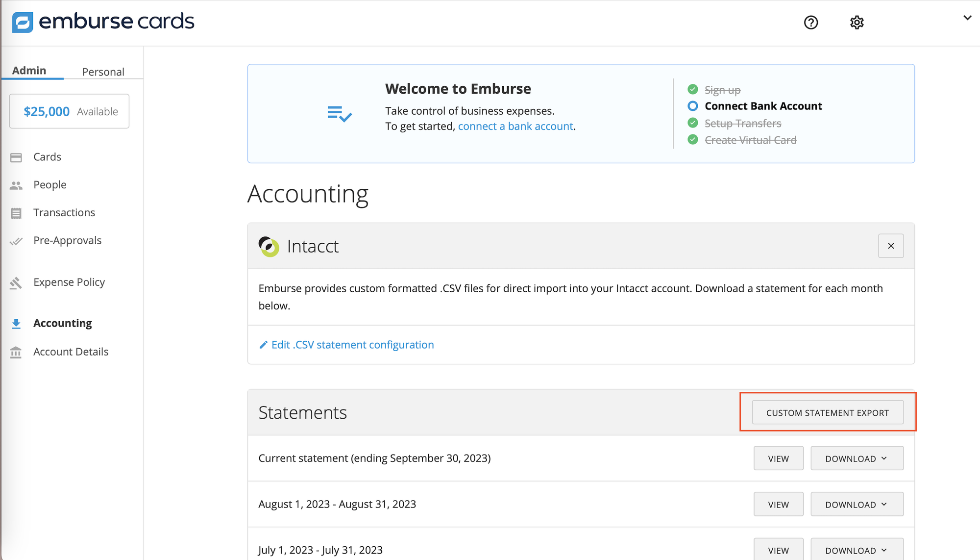
Task: Open settings via the gear icon
Action: (x=857, y=23)
